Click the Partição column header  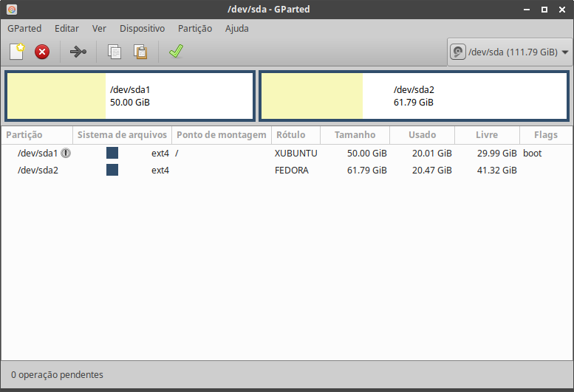coord(37,135)
